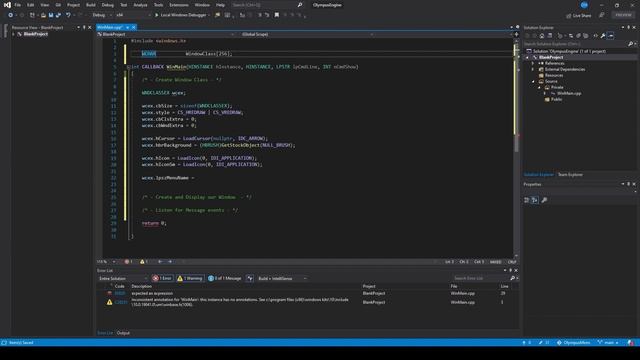This screenshot has width=640, height=360.
Task: Toggle Preview Selected Items in Solution Explorer
Action: click(611, 36)
